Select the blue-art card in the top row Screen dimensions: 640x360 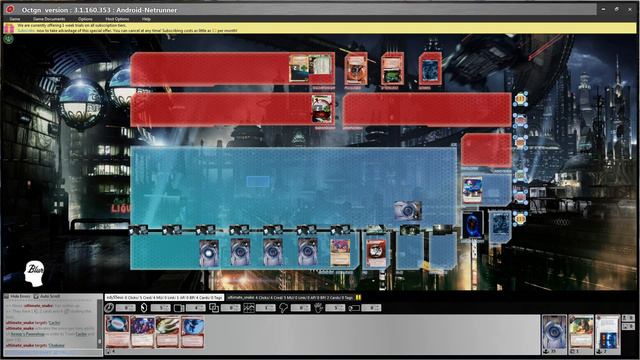(430, 69)
